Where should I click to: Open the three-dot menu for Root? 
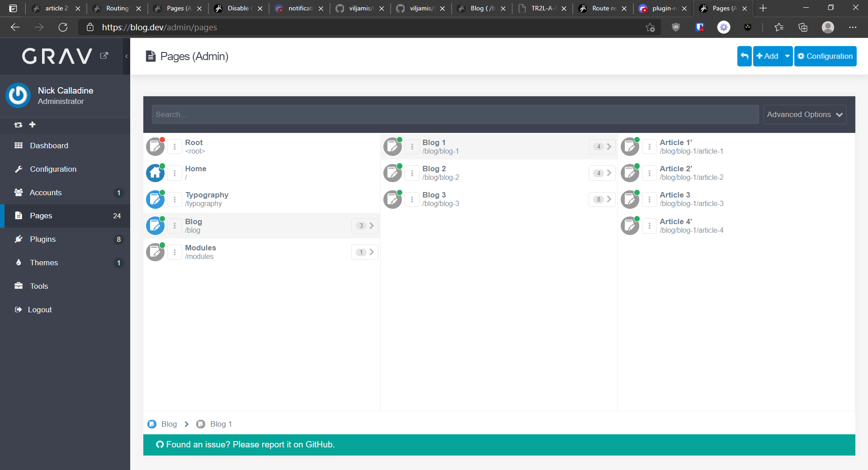click(175, 146)
